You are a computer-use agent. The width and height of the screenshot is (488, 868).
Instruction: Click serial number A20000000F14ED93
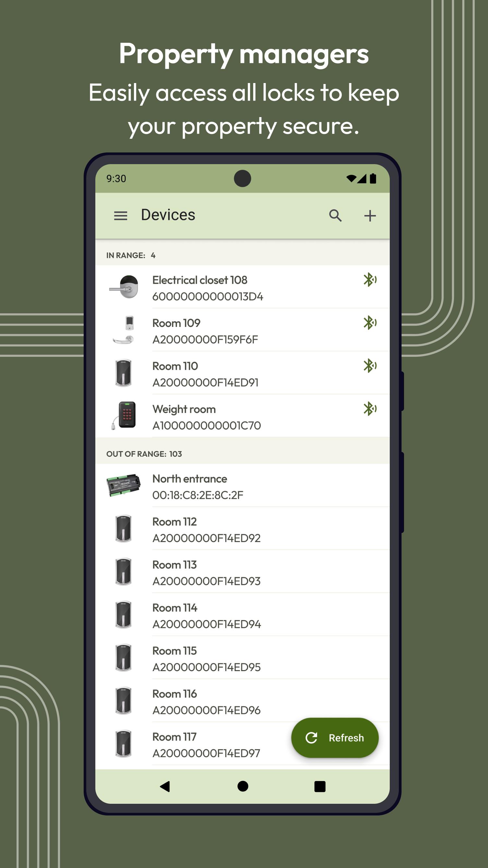pyautogui.click(x=207, y=582)
